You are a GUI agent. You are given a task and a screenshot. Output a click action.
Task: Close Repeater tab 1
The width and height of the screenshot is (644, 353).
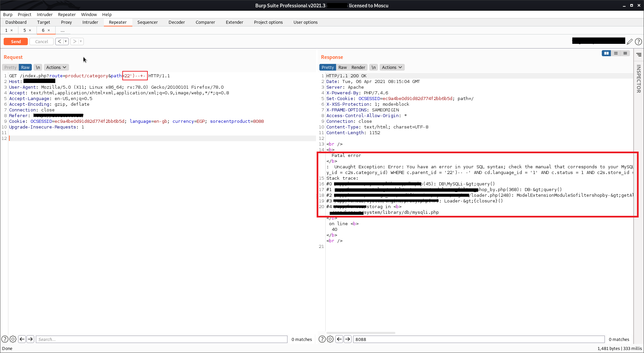click(x=12, y=30)
